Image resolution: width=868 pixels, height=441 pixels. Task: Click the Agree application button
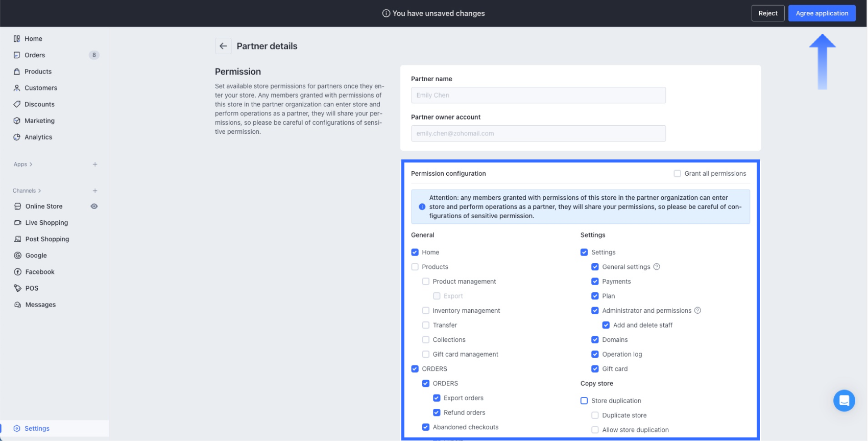[x=822, y=13]
